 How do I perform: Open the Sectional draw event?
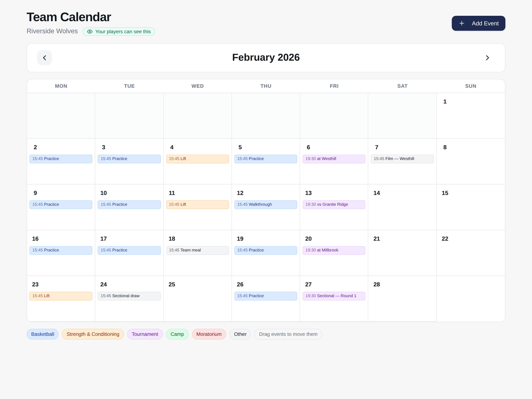tap(129, 296)
